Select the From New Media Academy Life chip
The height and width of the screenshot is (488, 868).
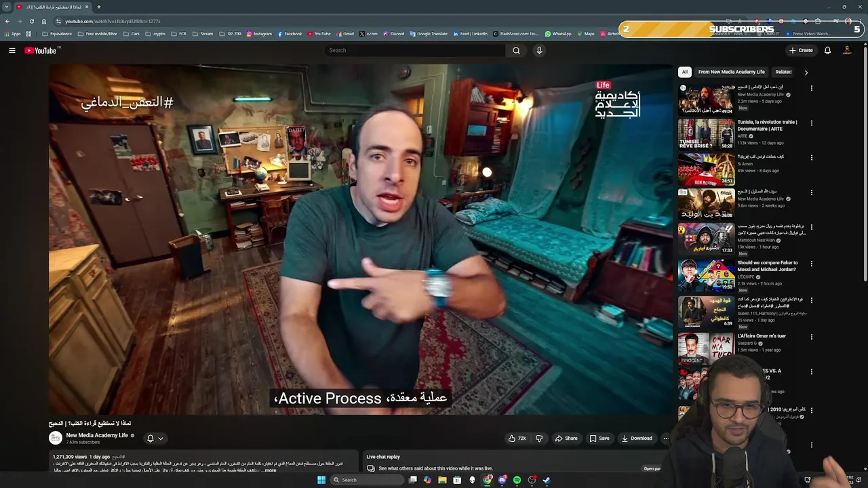pos(731,72)
